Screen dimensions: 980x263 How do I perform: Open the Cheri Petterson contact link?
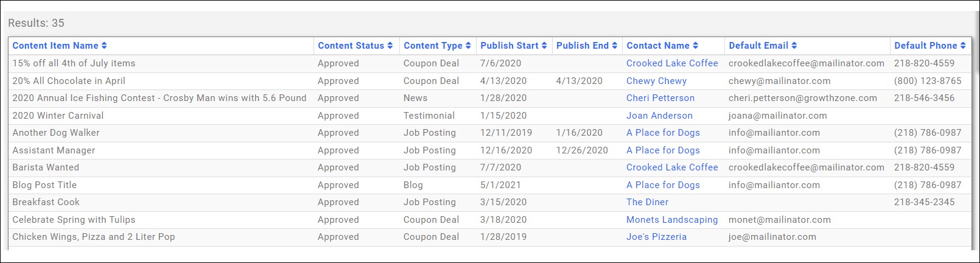click(660, 98)
